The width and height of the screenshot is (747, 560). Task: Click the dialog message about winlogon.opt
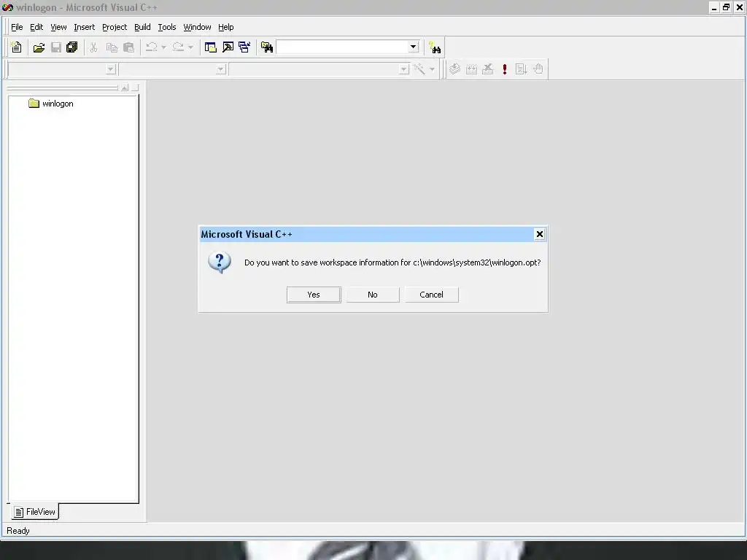point(392,262)
